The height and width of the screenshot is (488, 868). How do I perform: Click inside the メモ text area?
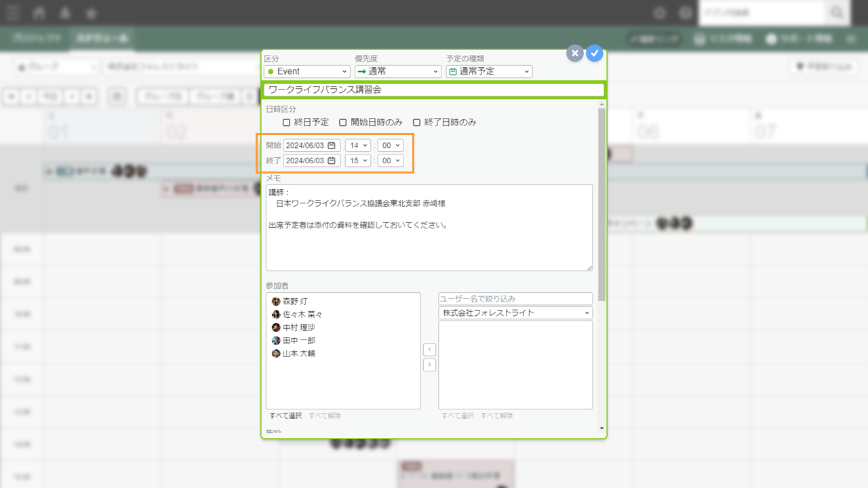tap(429, 228)
